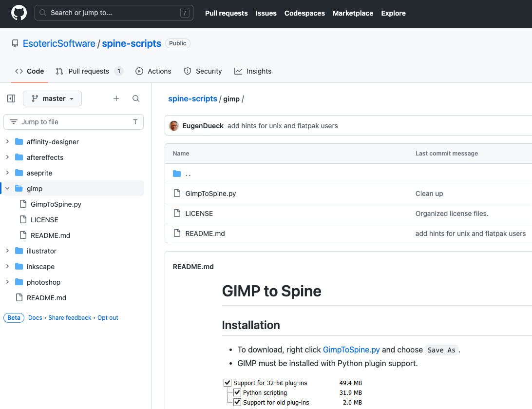This screenshot has height=409, width=532.
Task: Expand the aseprite folder chevron
Action: point(7,173)
